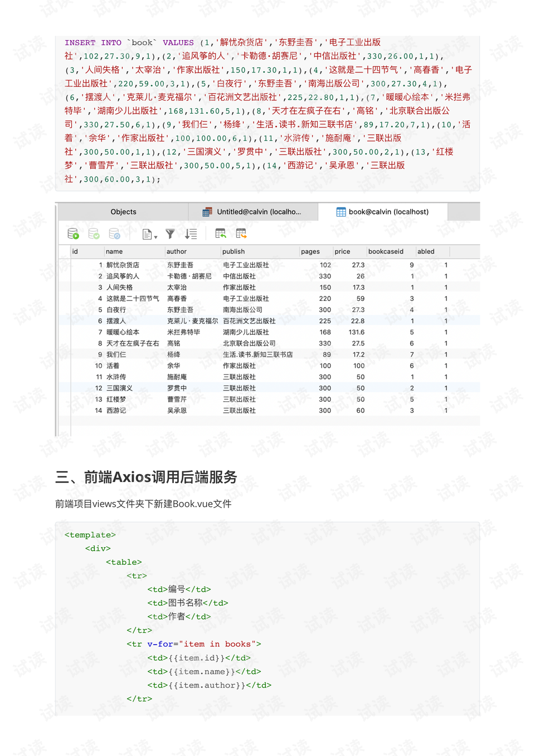Switch to Untitled@calvin query tab
535x756 pixels.
[253, 212]
